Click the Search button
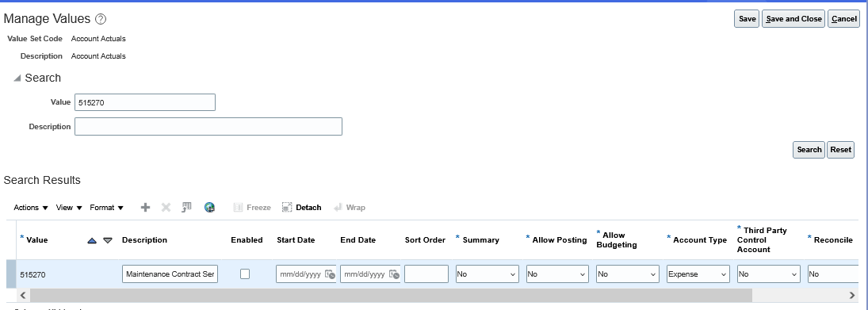Screen dimensions: 868x310 click(809, 150)
